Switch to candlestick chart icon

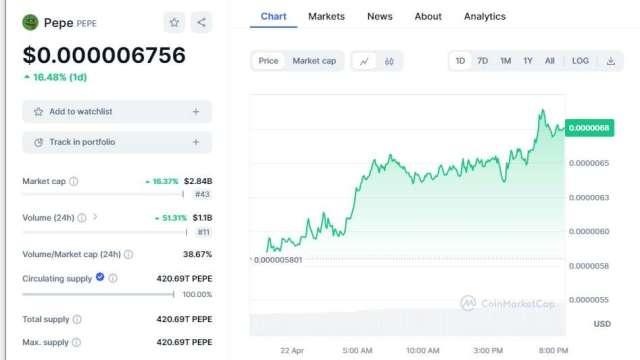point(389,61)
